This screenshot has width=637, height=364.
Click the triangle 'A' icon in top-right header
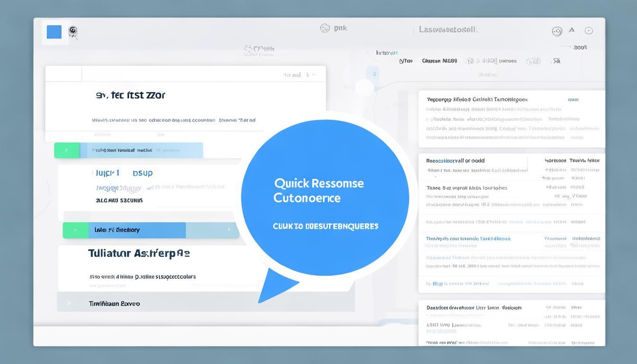pos(572,30)
